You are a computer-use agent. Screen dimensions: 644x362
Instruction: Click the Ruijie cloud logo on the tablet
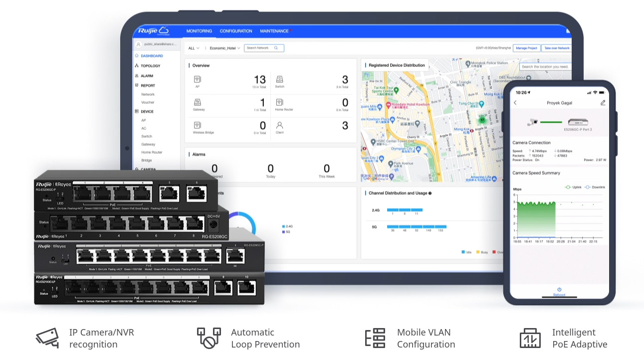(x=154, y=31)
